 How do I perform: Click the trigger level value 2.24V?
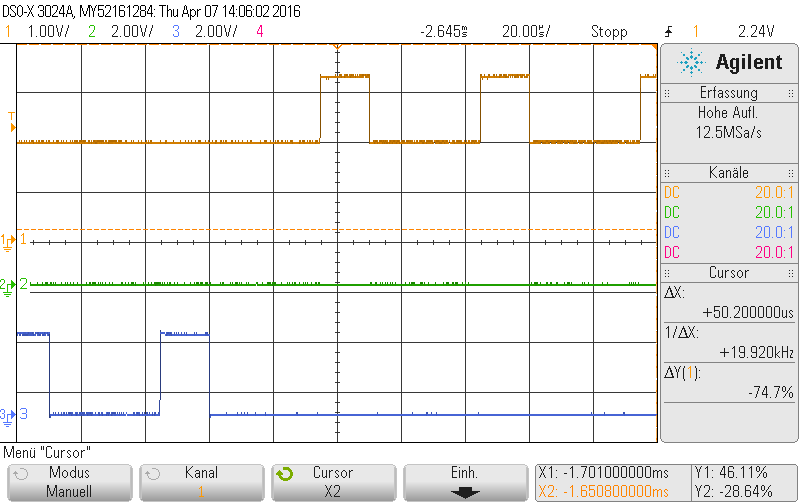click(x=756, y=32)
